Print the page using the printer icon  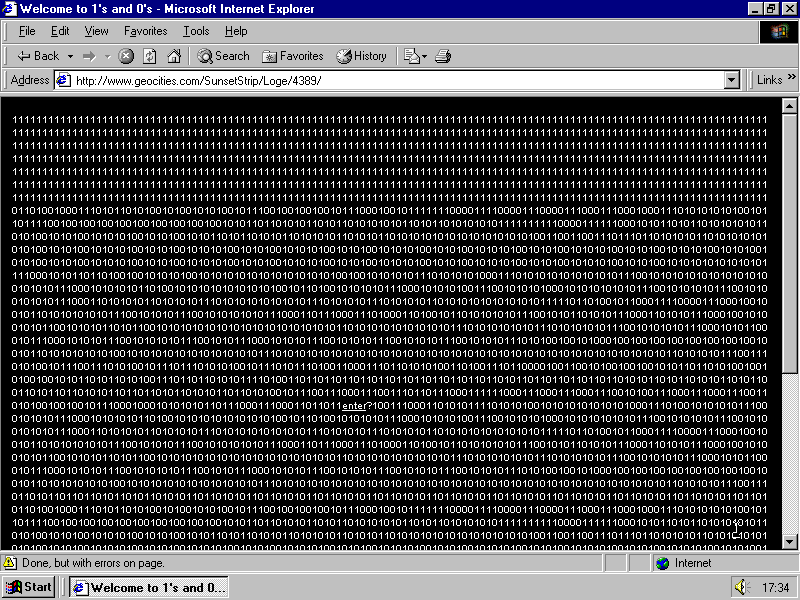(x=443, y=56)
